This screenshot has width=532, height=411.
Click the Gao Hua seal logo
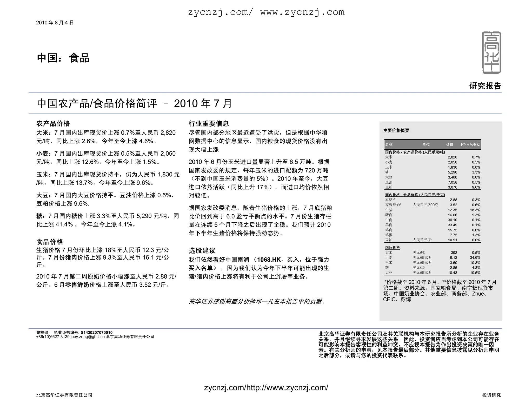491,52
